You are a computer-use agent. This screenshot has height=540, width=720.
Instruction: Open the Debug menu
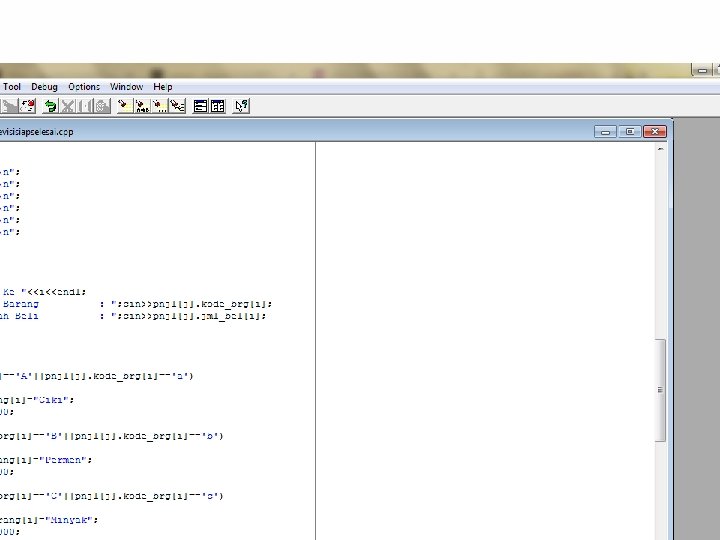44,87
